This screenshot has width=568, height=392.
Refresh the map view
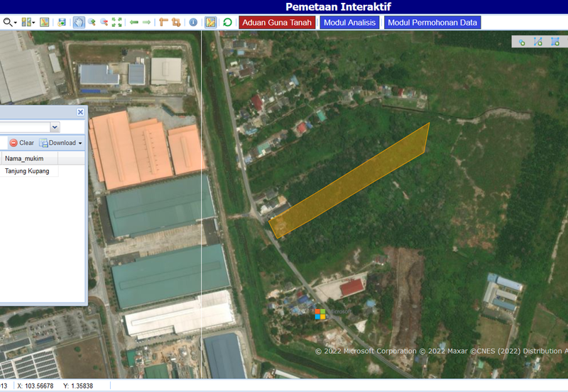[x=227, y=23]
